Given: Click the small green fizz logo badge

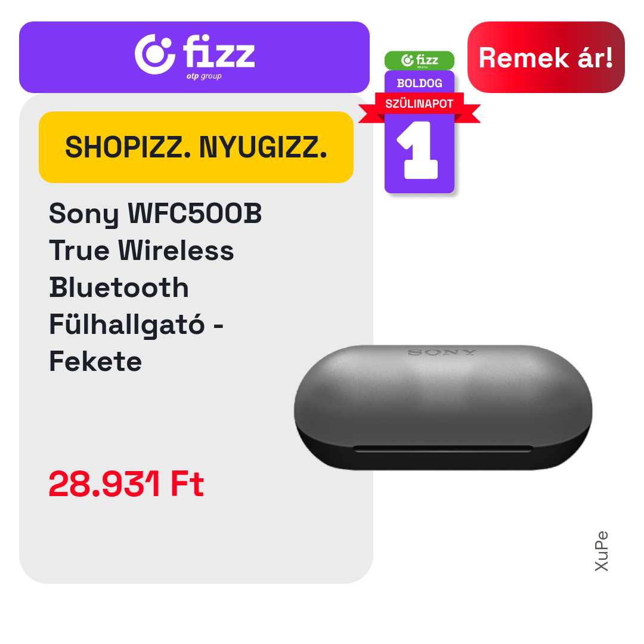Looking at the screenshot, I should click(x=419, y=60).
